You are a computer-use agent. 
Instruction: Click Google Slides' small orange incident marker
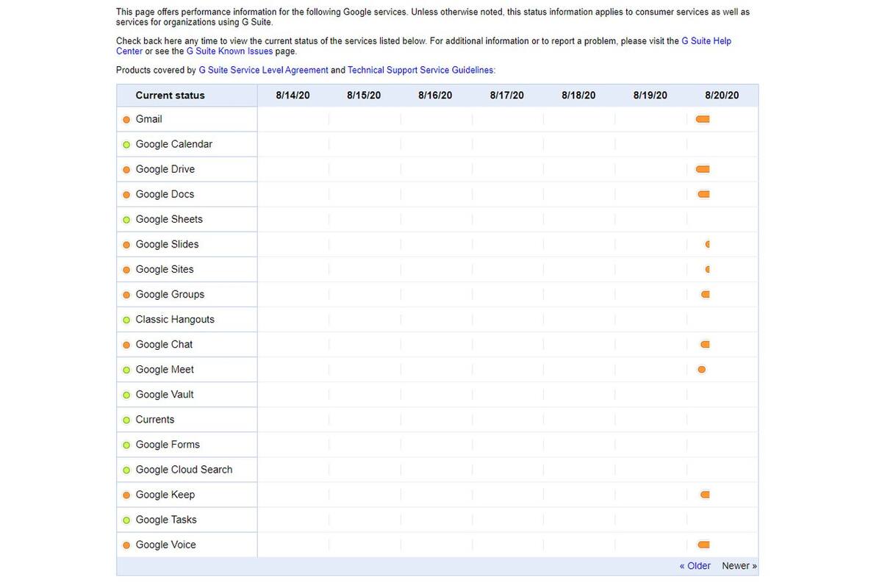[707, 244]
